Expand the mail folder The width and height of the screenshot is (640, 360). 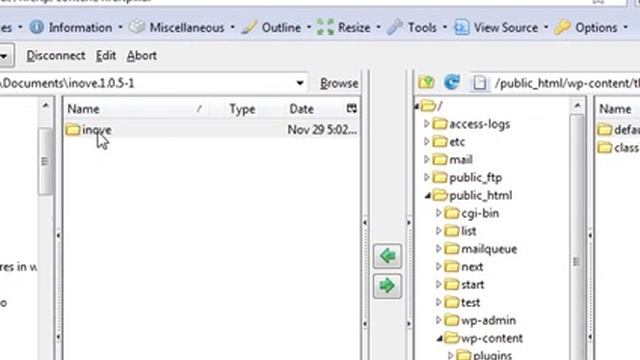(426, 159)
